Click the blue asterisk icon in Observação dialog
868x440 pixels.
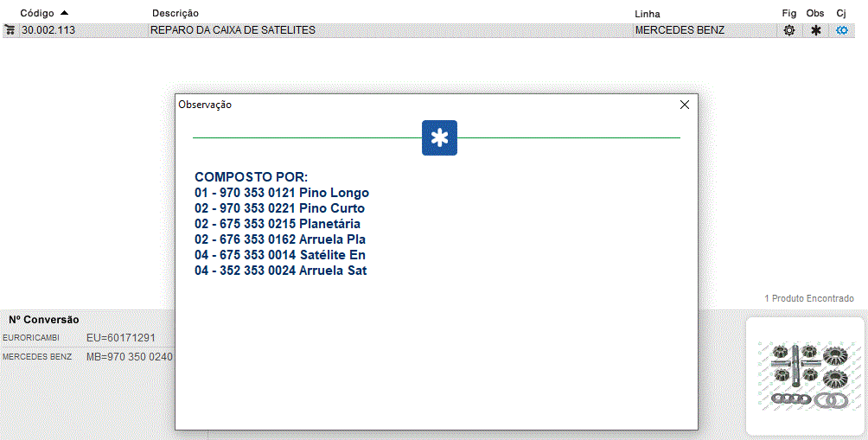click(439, 138)
